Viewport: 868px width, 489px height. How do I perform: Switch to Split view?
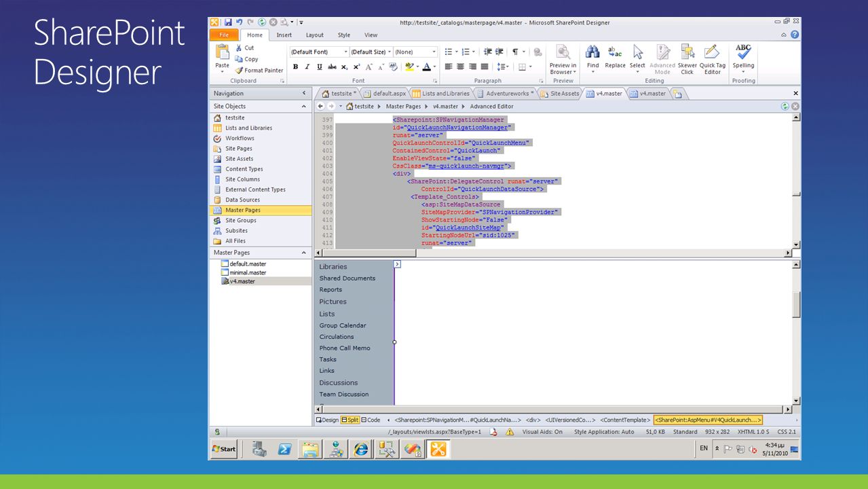pyautogui.click(x=350, y=420)
